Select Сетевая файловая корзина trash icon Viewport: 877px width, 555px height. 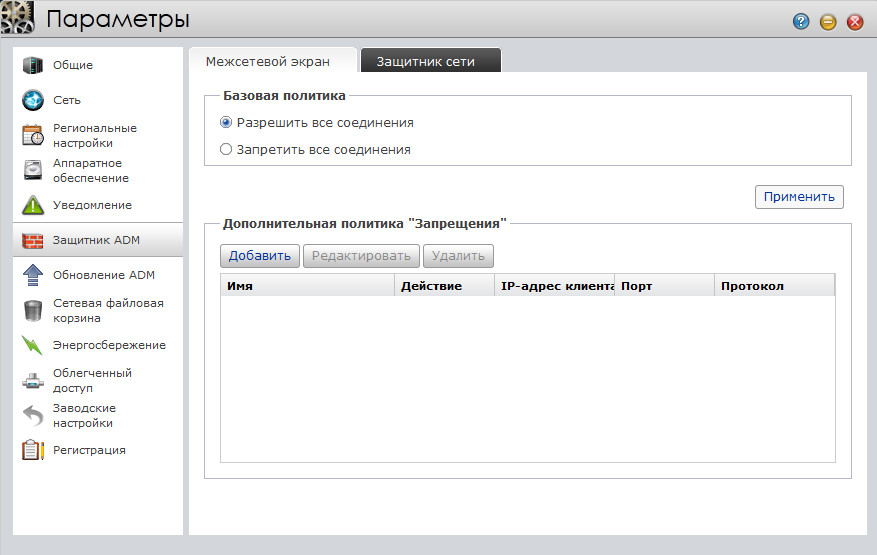click(x=33, y=310)
